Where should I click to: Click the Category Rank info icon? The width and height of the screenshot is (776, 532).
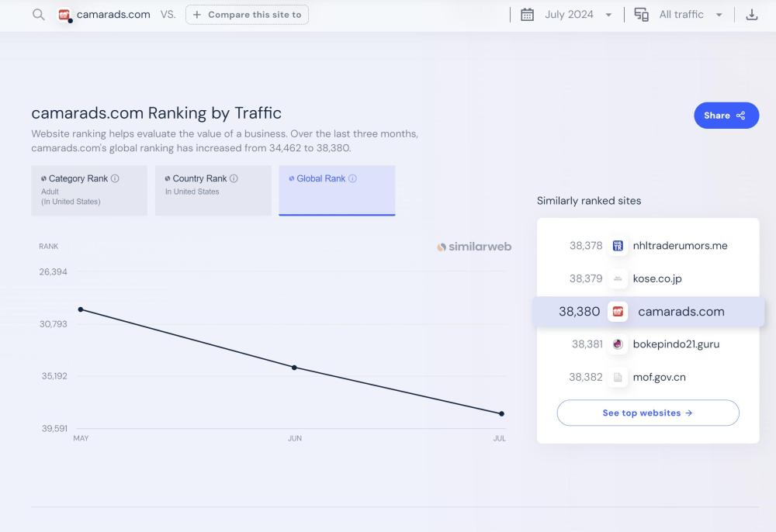point(115,178)
